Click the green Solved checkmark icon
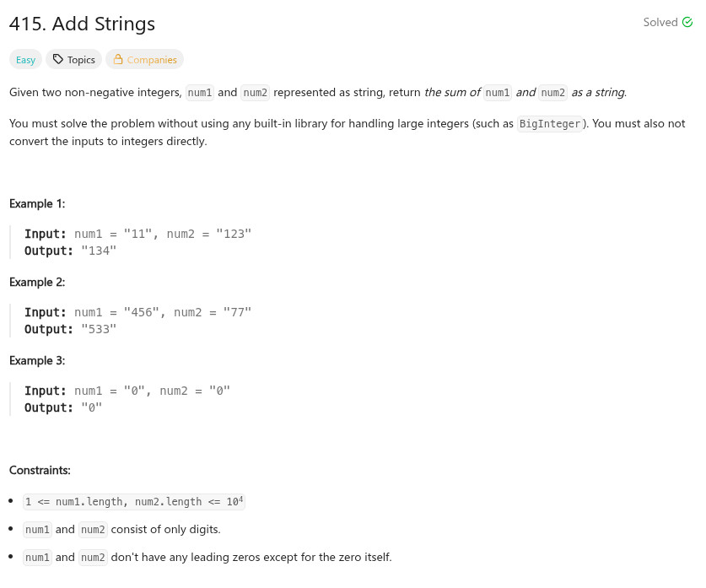This screenshot has width=706, height=588. click(x=686, y=23)
